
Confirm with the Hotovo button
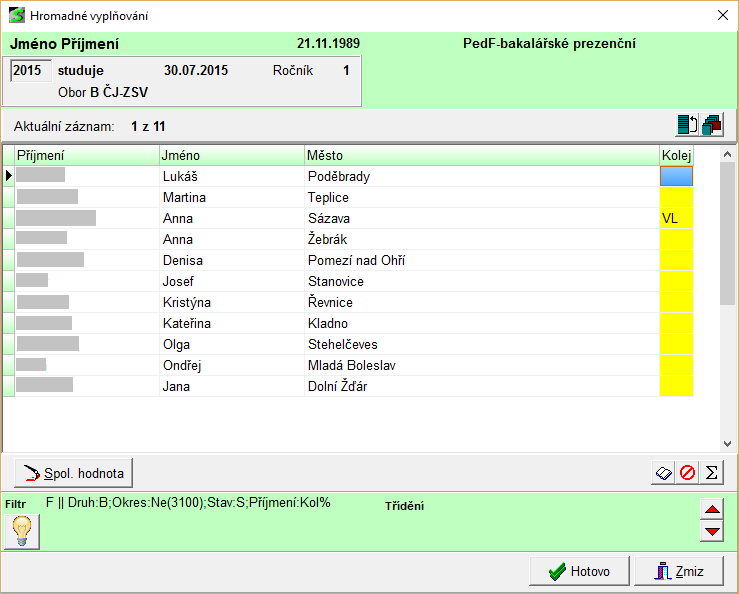click(x=578, y=572)
